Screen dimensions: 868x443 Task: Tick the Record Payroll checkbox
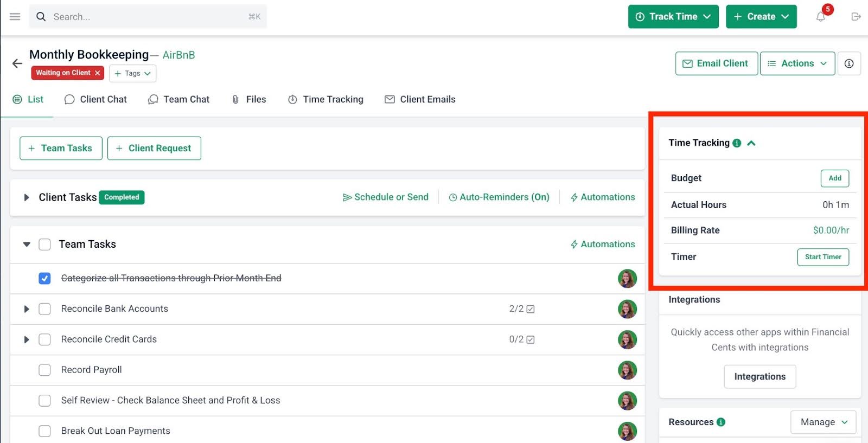[x=44, y=370]
